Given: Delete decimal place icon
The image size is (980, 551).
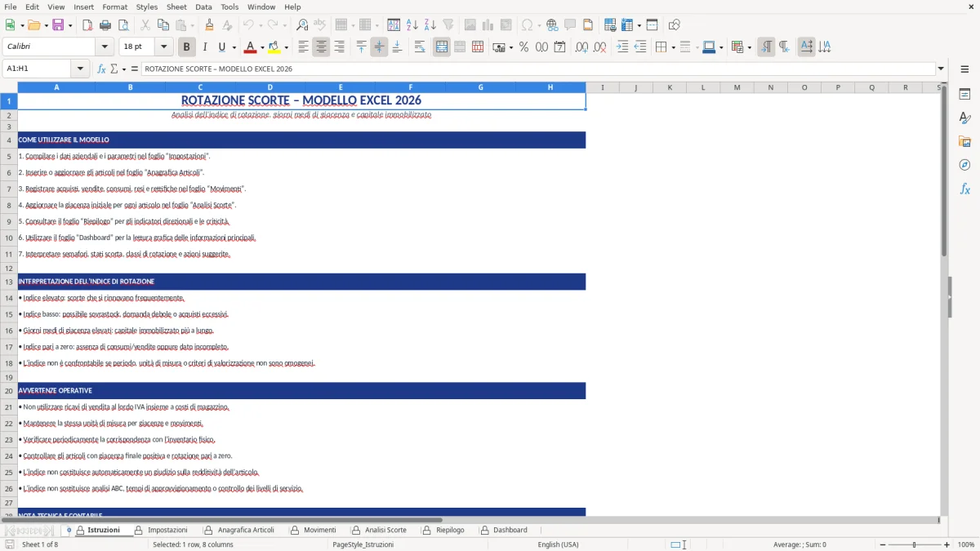Looking at the screenshot, I should coord(599,47).
